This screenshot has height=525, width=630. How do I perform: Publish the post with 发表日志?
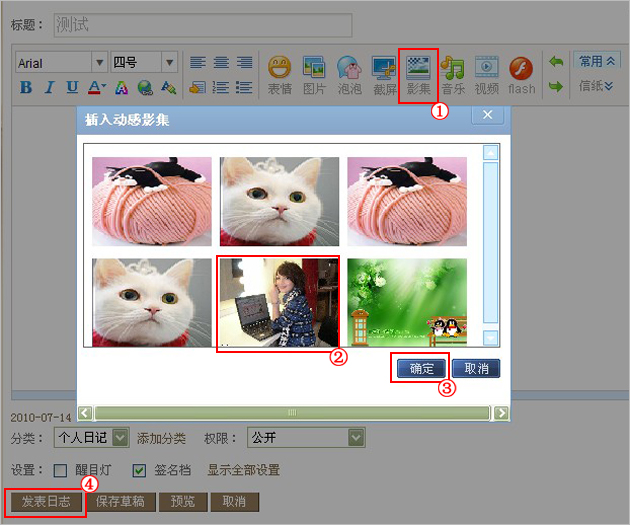tap(46, 502)
